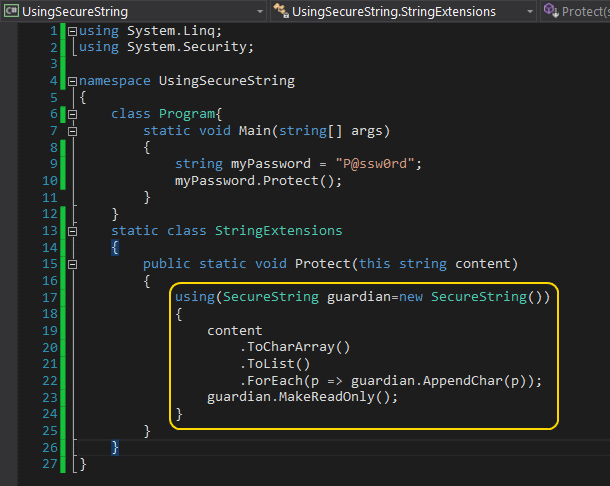
Task: Click line number 17 in the gutter
Action: [x=50, y=297]
